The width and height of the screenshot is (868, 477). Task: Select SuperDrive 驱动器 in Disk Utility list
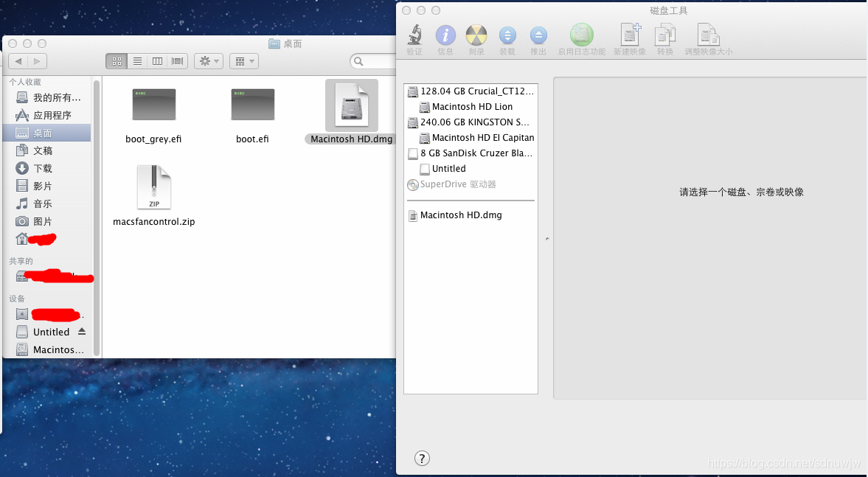pyautogui.click(x=471, y=184)
